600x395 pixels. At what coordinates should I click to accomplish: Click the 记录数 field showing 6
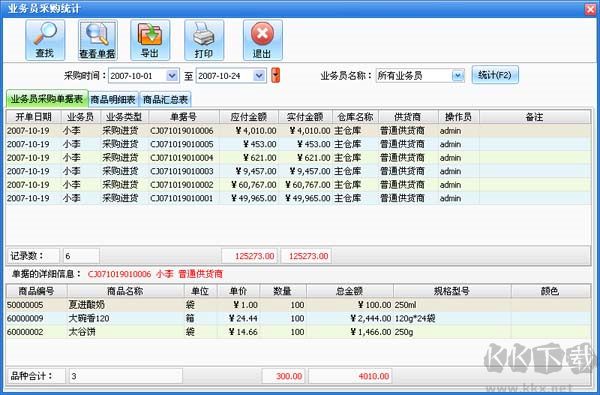81,256
